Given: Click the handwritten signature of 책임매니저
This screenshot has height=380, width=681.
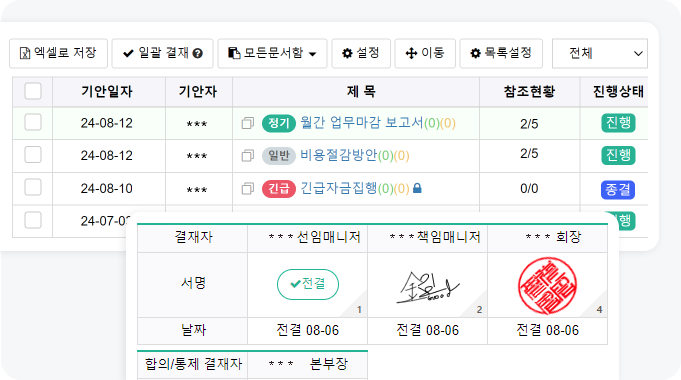Looking at the screenshot, I should click(428, 287).
